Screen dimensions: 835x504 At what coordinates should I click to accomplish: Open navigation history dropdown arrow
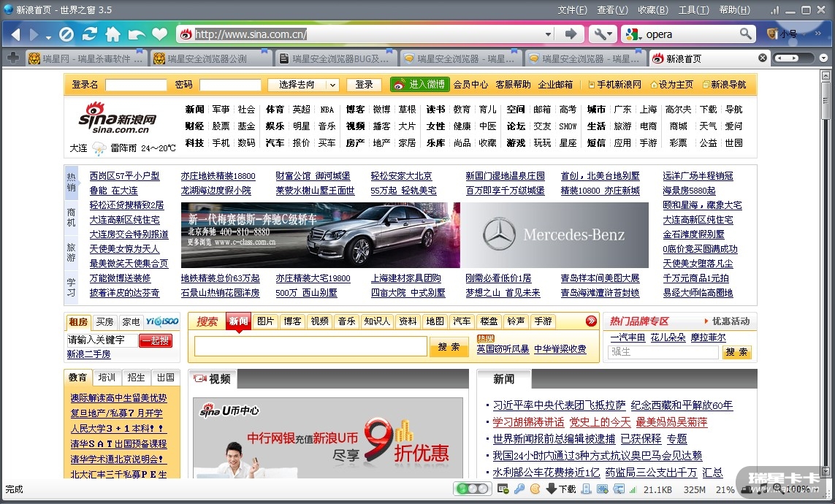coord(48,37)
